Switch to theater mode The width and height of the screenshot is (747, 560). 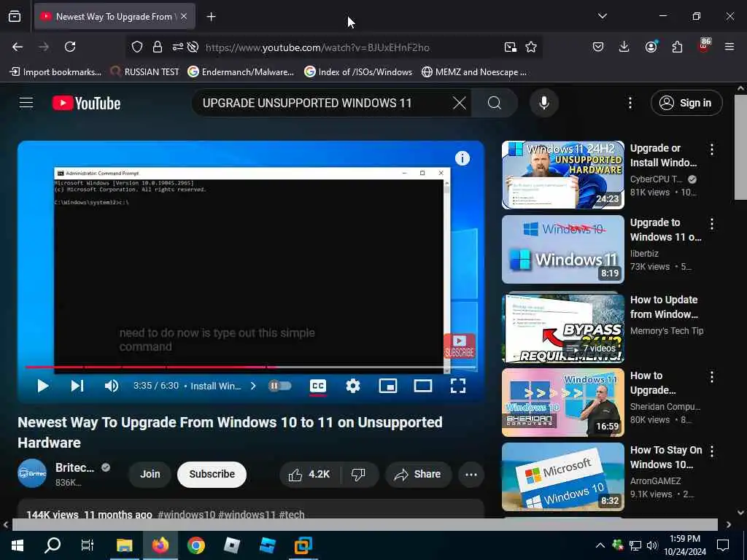click(x=422, y=386)
